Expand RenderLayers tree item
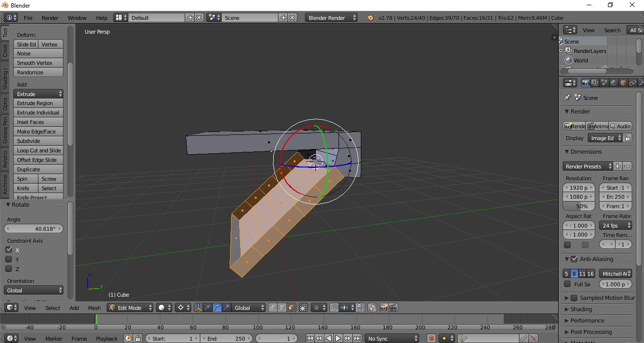 pyautogui.click(x=561, y=51)
